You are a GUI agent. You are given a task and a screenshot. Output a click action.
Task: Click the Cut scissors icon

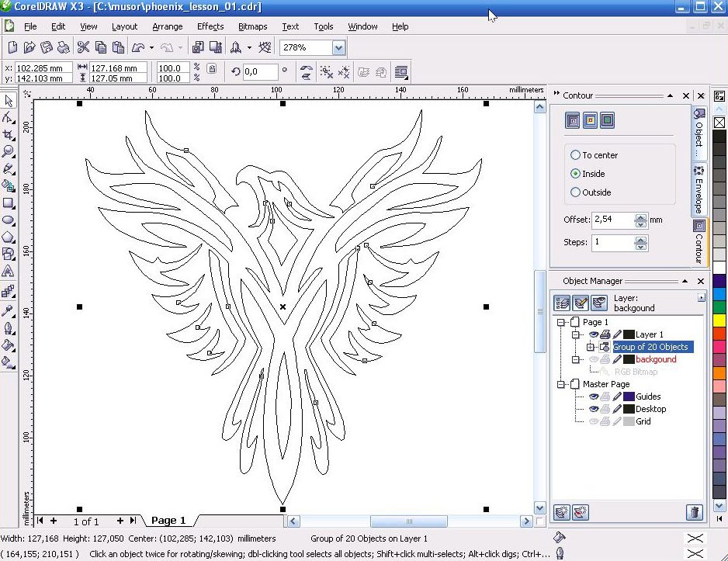(x=82, y=47)
